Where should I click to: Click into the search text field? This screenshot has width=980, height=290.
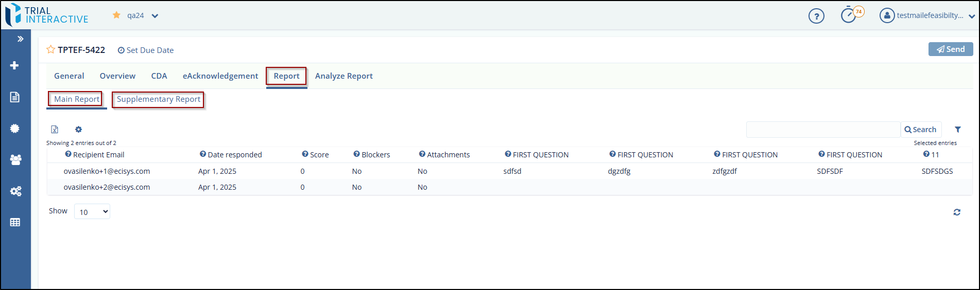[822, 130]
